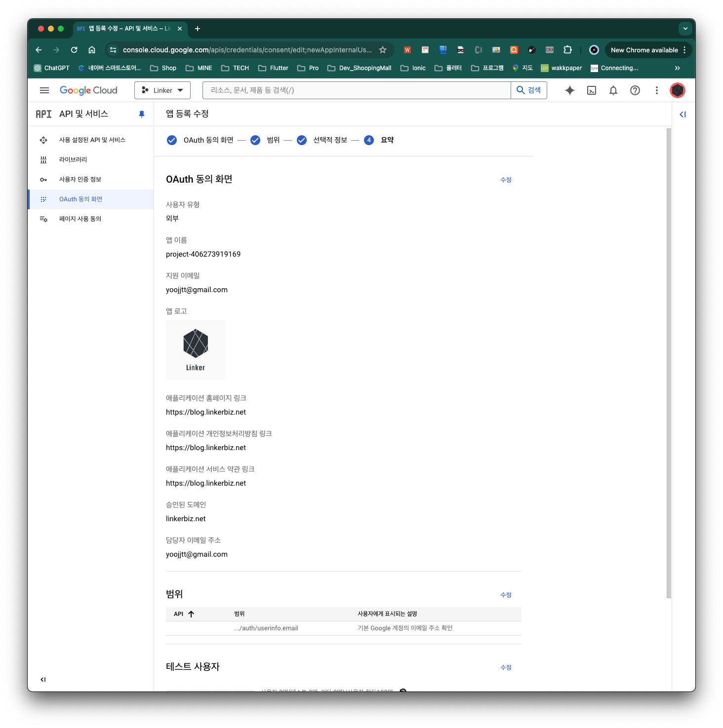Open the help question mark menu
The width and height of the screenshot is (723, 728).
pyautogui.click(x=635, y=90)
